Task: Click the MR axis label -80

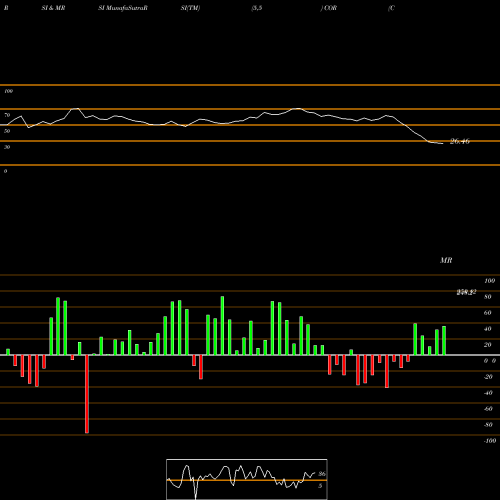Action: tap(488, 425)
